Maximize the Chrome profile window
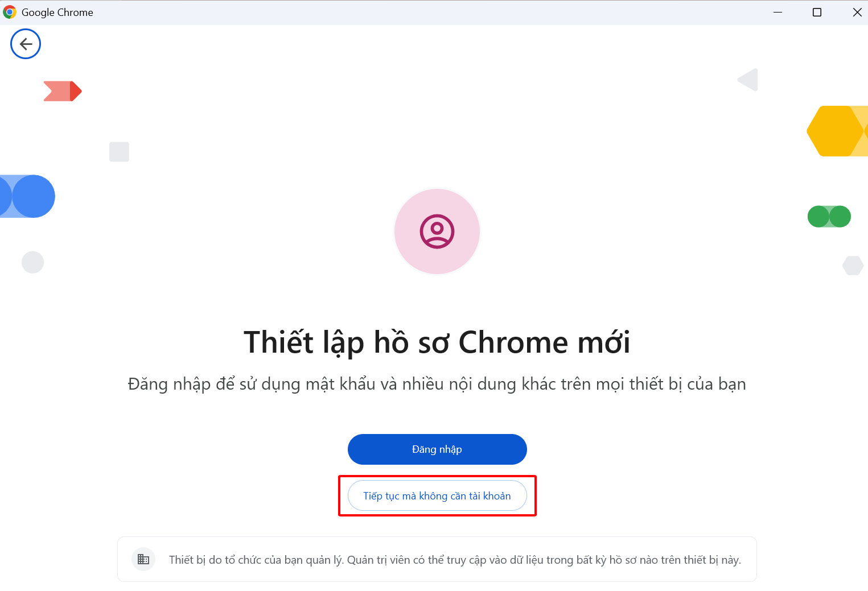 click(x=817, y=12)
